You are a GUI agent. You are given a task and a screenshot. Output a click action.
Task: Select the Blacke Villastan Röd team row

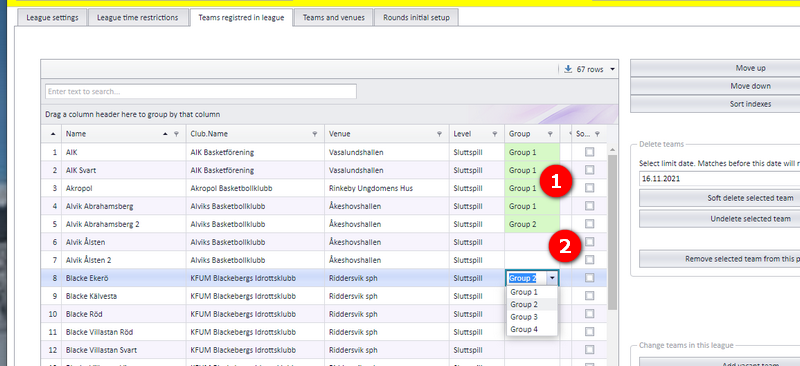coord(324,332)
